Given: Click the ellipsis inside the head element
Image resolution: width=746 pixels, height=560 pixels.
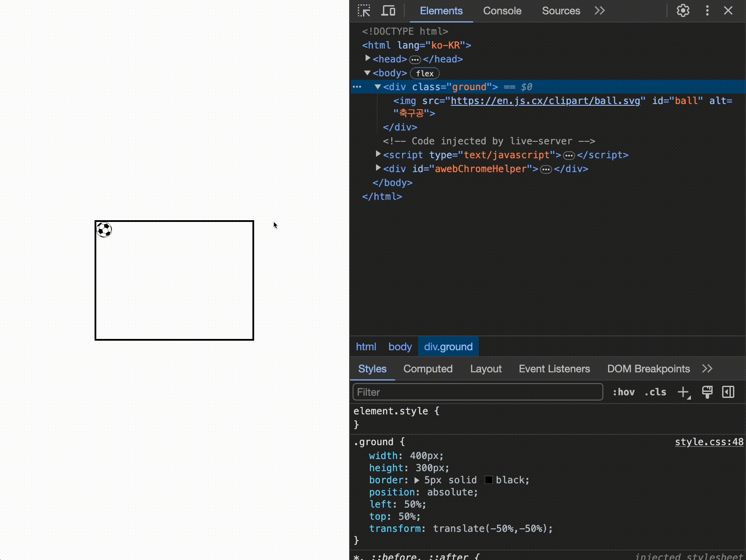Looking at the screenshot, I should tap(415, 59).
